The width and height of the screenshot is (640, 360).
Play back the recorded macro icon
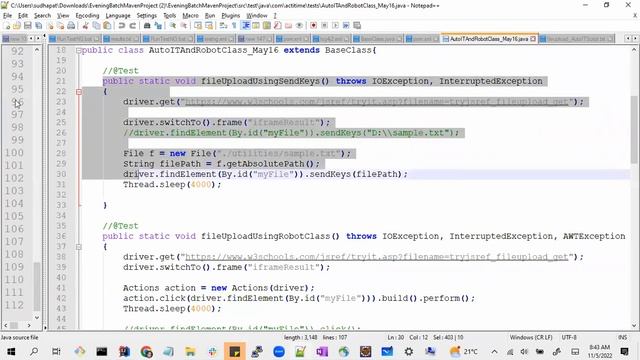click(x=336, y=25)
